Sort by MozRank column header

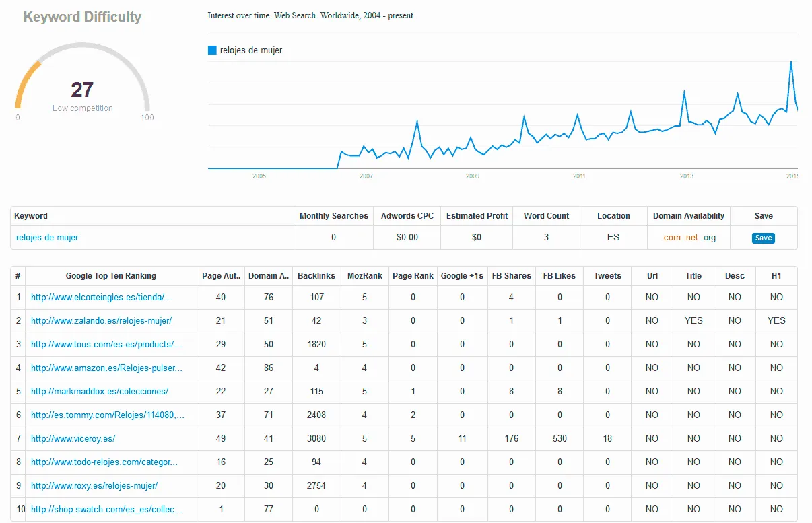click(x=364, y=275)
